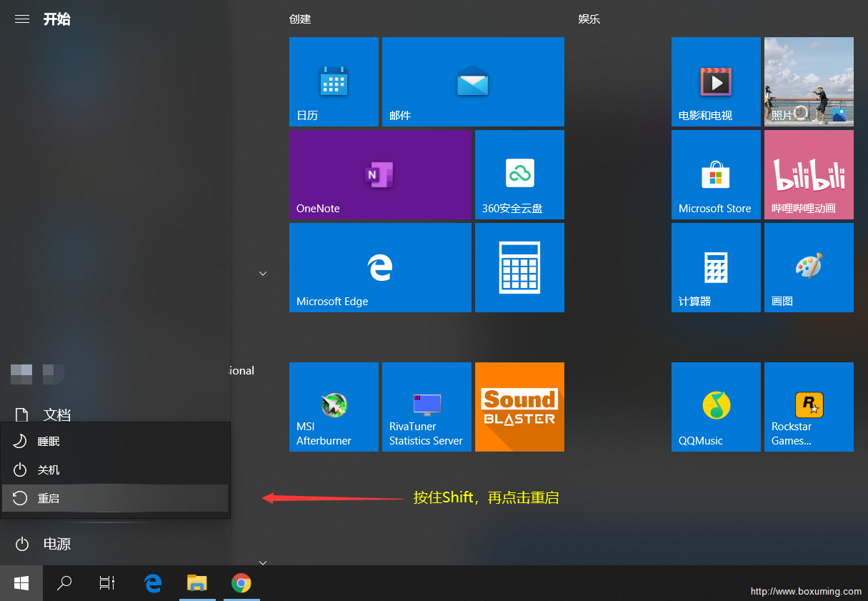Open the 哔哩哔哩动画 bilibili tile

pyautogui.click(x=809, y=174)
